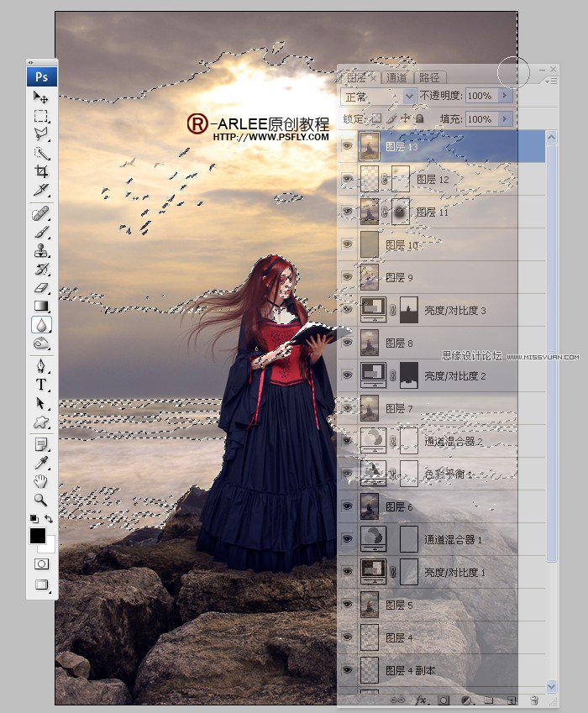Open the new adjustment layer menu
588x713 pixels.
(x=466, y=700)
